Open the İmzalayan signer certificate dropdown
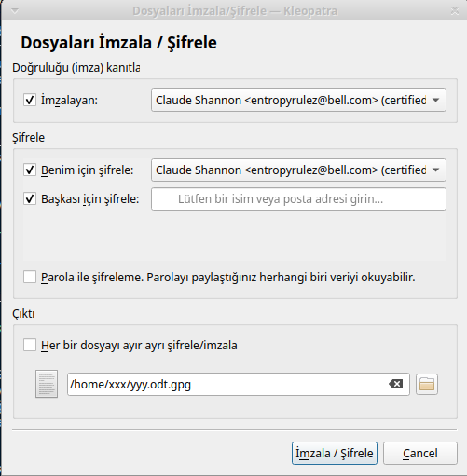Screen dimensions: 467x476 pyautogui.click(x=298, y=100)
